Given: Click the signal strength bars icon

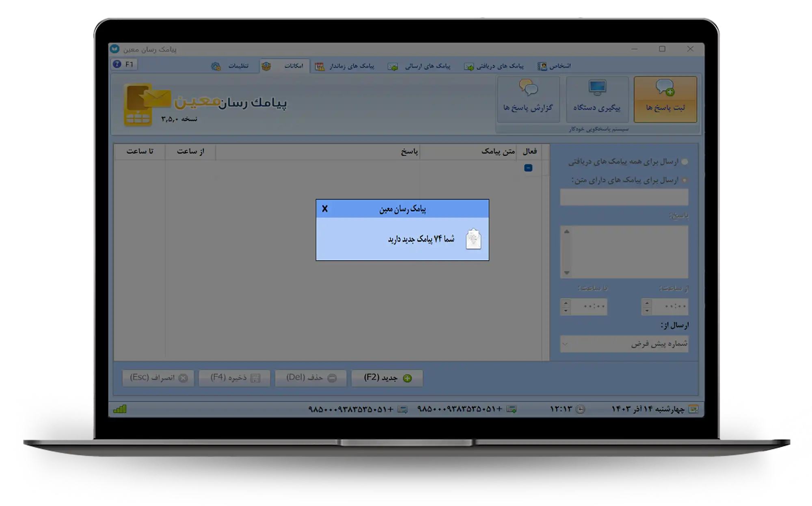Looking at the screenshot, I should click(120, 409).
